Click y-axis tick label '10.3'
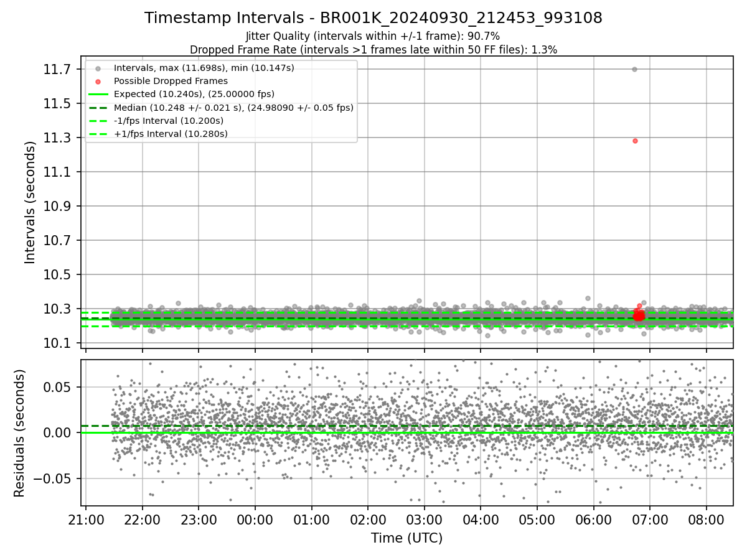The image size is (747, 560). pos(58,309)
